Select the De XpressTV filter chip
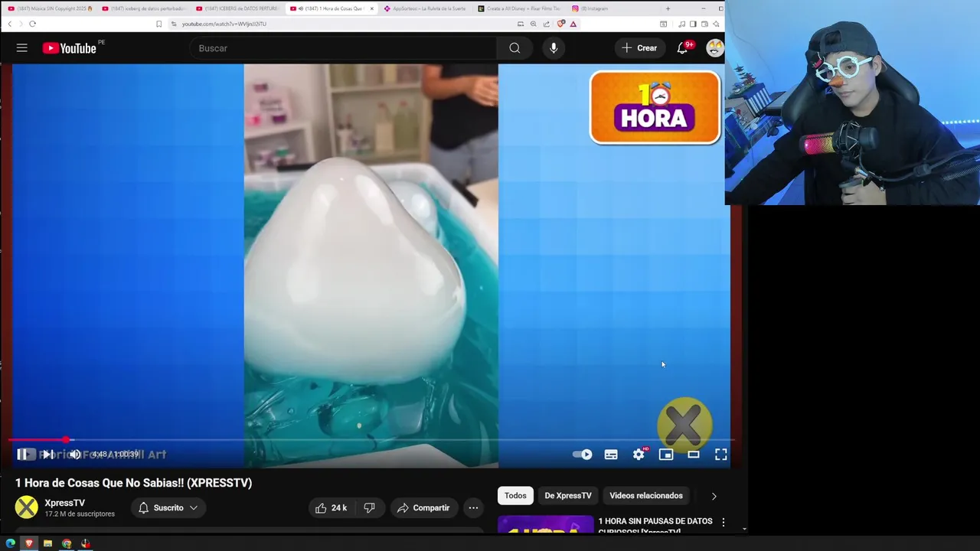This screenshot has width=980, height=551. tap(568, 496)
